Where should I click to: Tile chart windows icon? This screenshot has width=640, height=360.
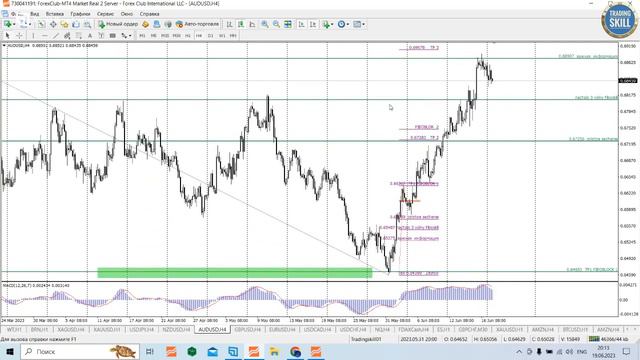point(288,24)
